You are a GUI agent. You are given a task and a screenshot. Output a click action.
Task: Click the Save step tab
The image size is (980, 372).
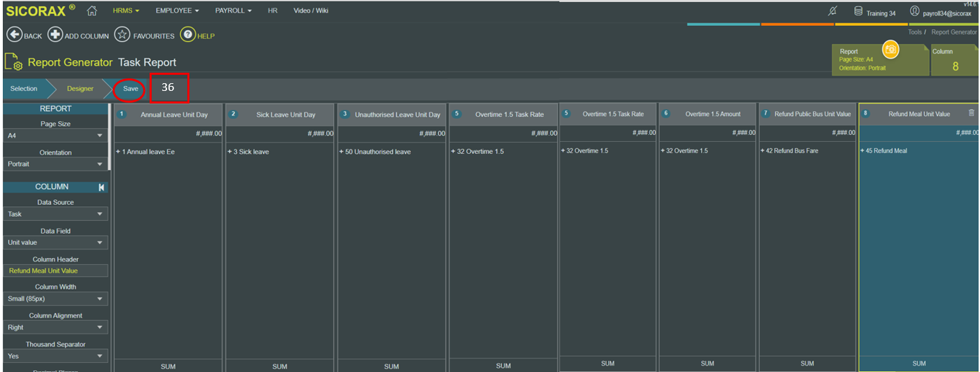pos(131,89)
